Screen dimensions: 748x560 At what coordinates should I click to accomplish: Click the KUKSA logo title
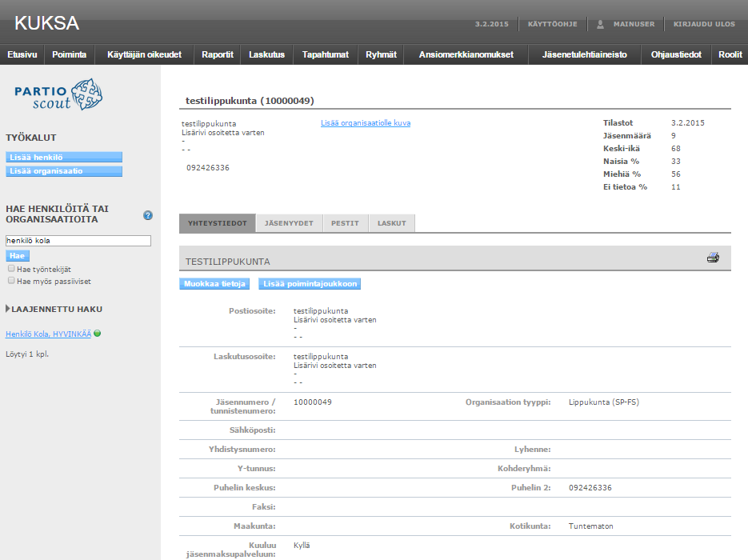46,23
